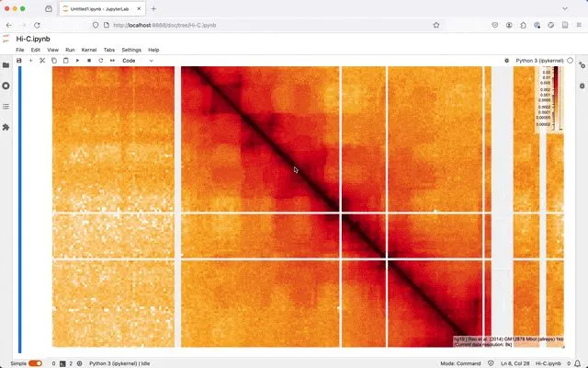Open the Kernel menu

coord(89,50)
